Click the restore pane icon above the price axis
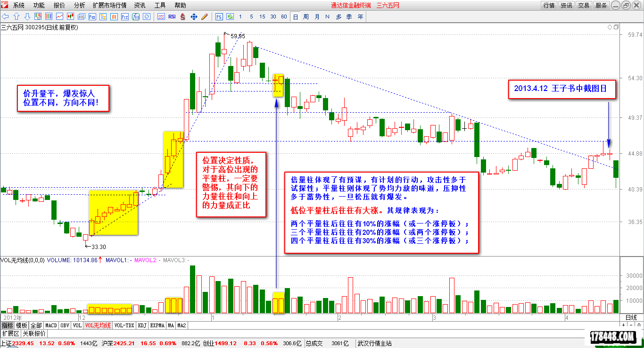 coord(617,27)
